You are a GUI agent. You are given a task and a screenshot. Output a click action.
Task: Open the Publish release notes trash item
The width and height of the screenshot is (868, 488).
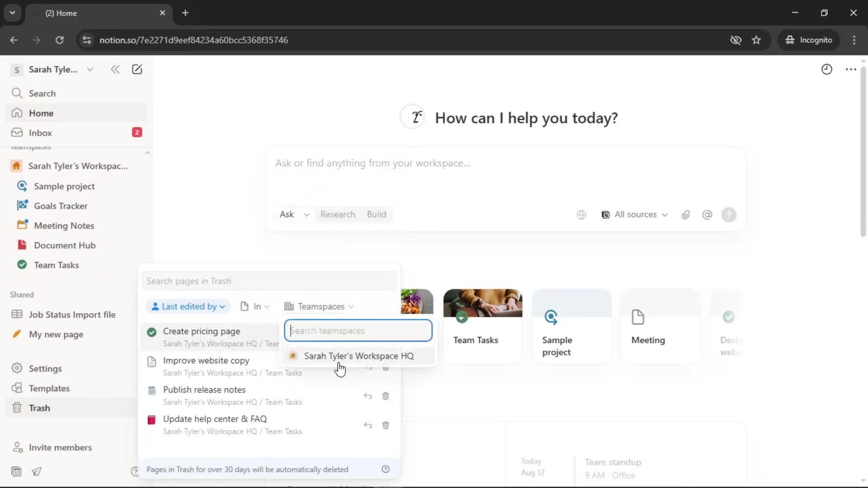pyautogui.click(x=251, y=395)
